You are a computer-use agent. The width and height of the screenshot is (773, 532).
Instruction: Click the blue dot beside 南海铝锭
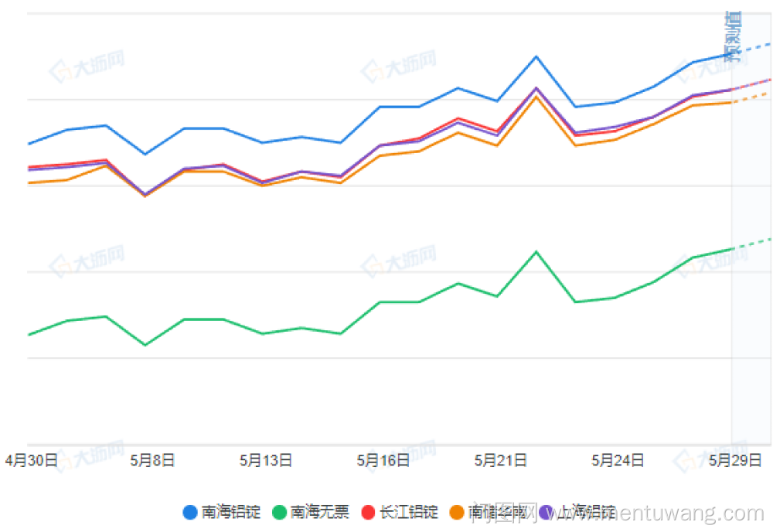pyautogui.click(x=189, y=512)
